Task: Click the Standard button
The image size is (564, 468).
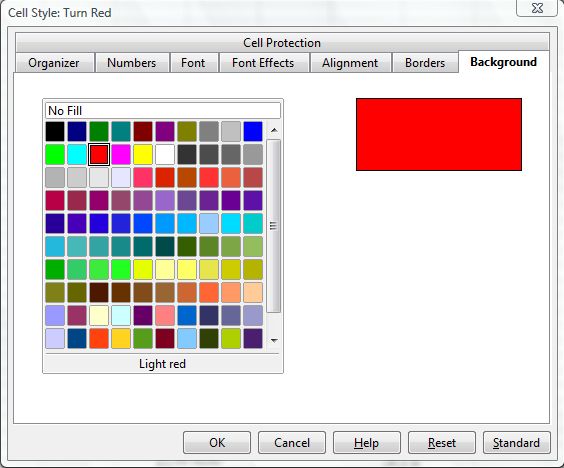Action: point(517,442)
